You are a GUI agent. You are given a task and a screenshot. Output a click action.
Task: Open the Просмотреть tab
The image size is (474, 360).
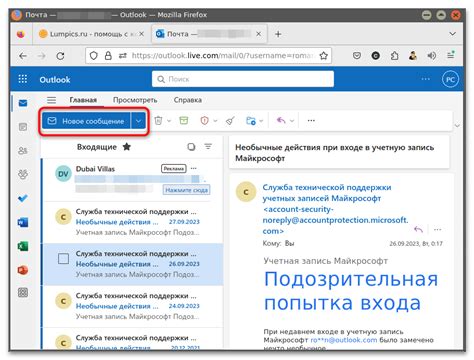[x=135, y=100]
